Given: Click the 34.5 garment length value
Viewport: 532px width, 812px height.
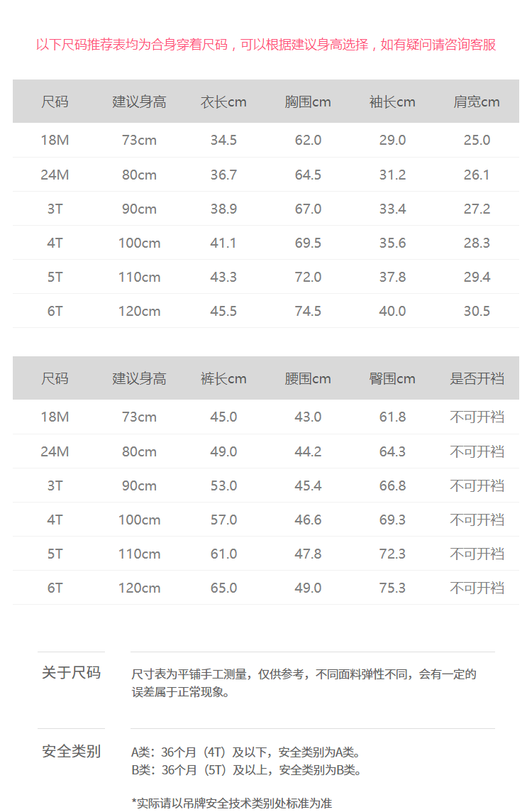Looking at the screenshot, I should (223, 140).
